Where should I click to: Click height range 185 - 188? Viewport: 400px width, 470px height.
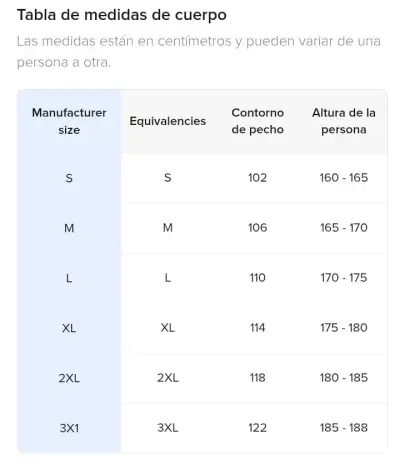[344, 428]
